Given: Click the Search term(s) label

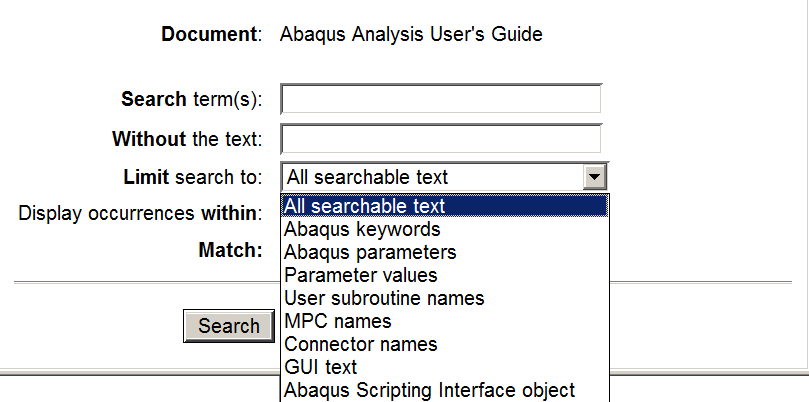Looking at the screenshot, I should [191, 99].
